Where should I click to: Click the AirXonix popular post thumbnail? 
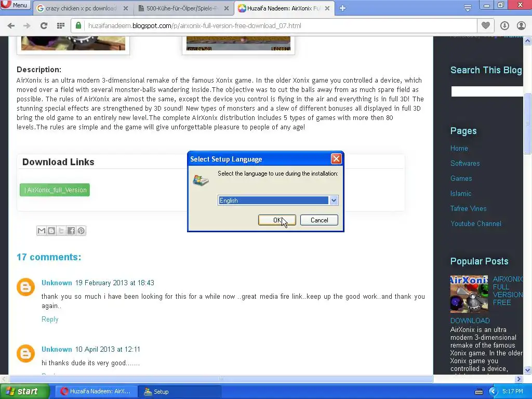click(469, 294)
